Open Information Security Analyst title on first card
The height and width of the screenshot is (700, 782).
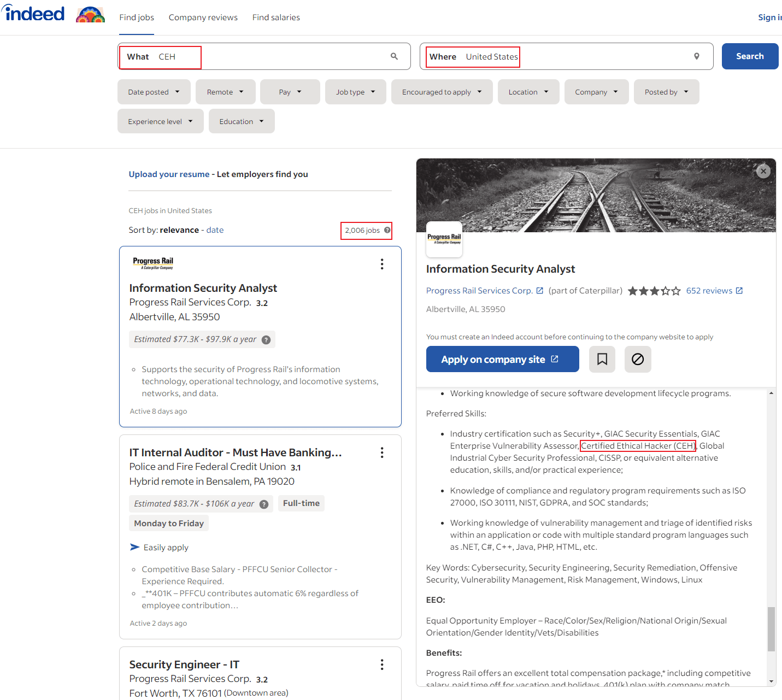click(x=203, y=288)
